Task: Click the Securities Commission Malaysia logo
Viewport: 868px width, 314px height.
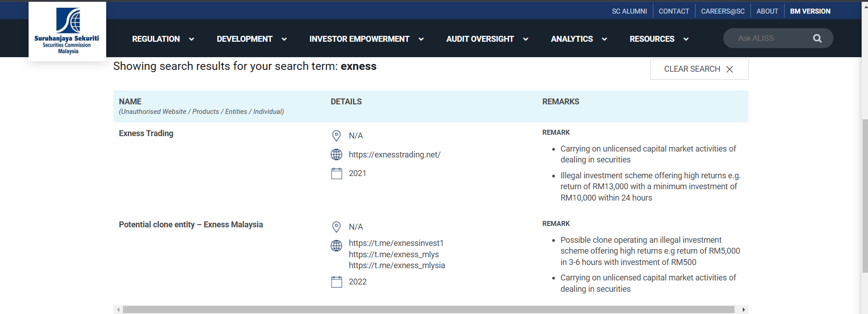Action: click(67, 31)
